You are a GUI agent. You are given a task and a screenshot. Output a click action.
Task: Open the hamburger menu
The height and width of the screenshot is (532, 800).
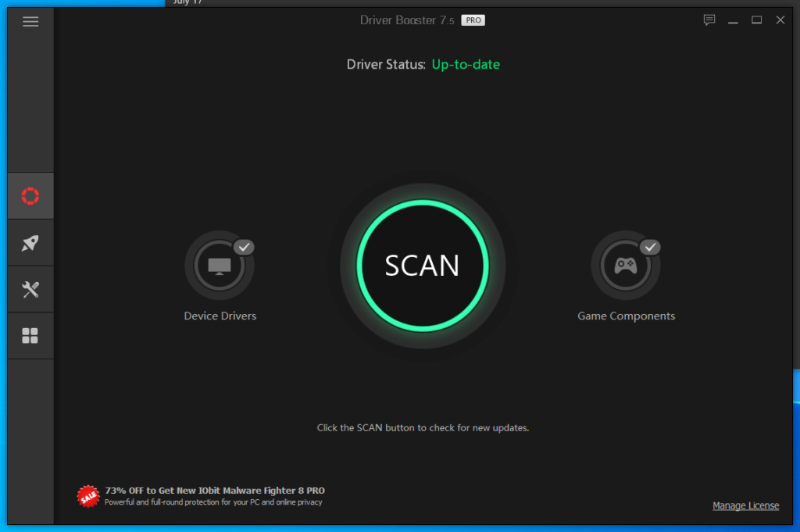(x=30, y=21)
